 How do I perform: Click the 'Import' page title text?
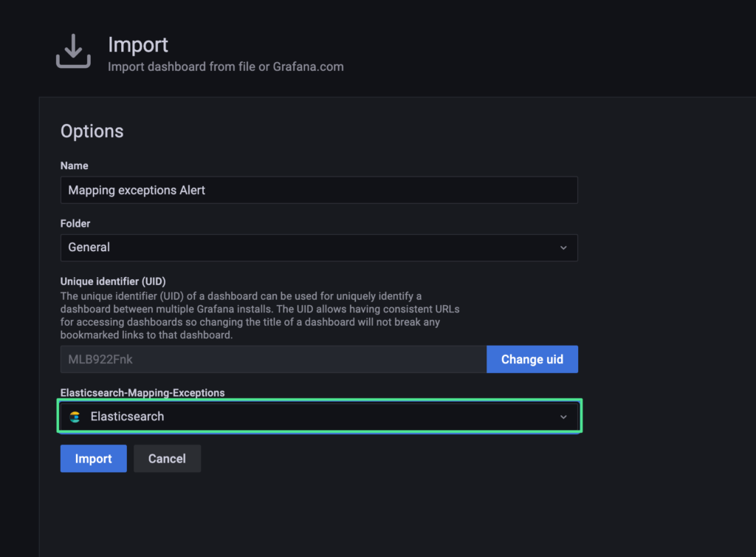coord(138,45)
